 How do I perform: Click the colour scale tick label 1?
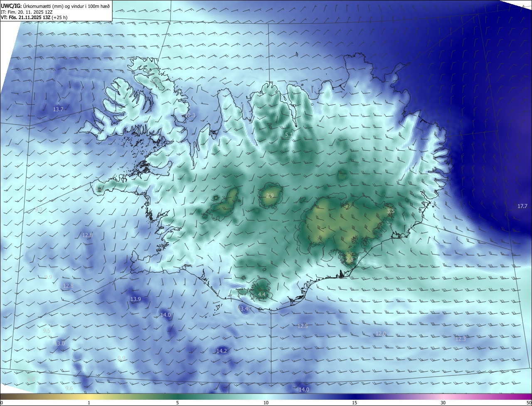89,403
